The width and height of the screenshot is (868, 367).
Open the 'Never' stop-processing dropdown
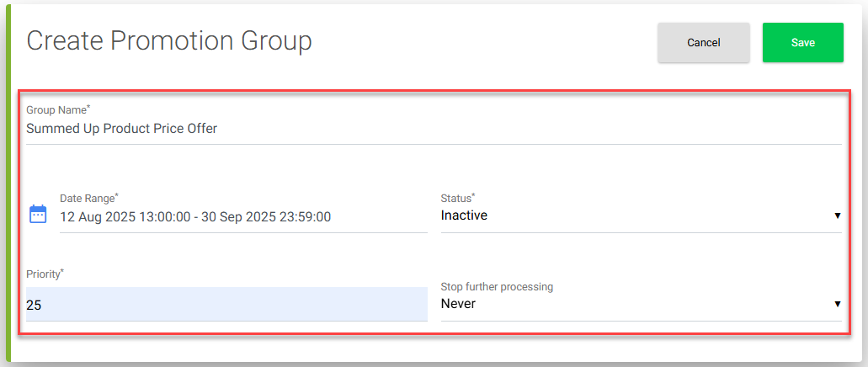tap(641, 303)
